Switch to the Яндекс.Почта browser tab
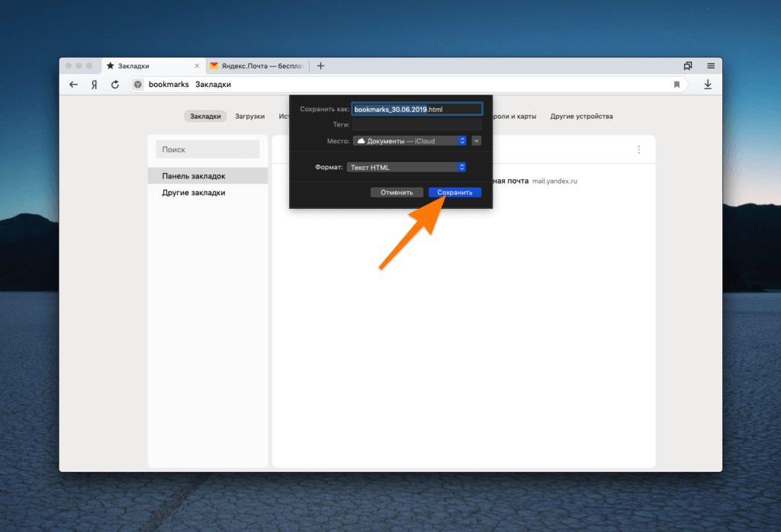This screenshot has width=781, height=532. pos(256,66)
